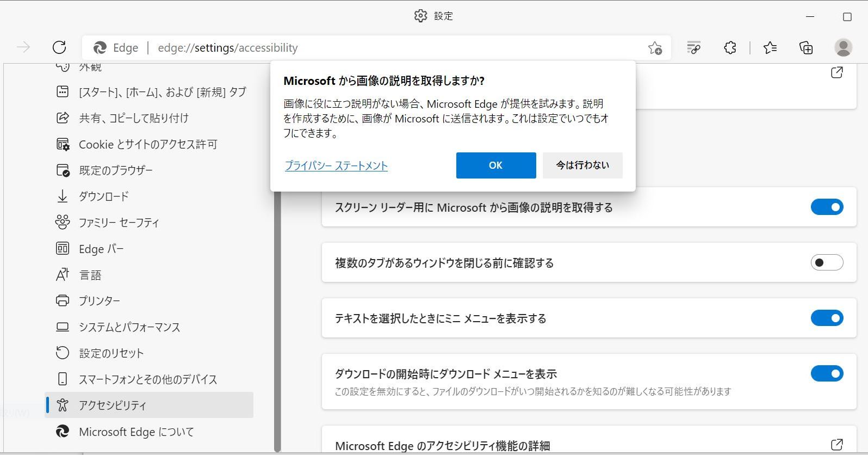The image size is (868, 455).
Task: Confirm the dialog with OK
Action: tap(496, 165)
